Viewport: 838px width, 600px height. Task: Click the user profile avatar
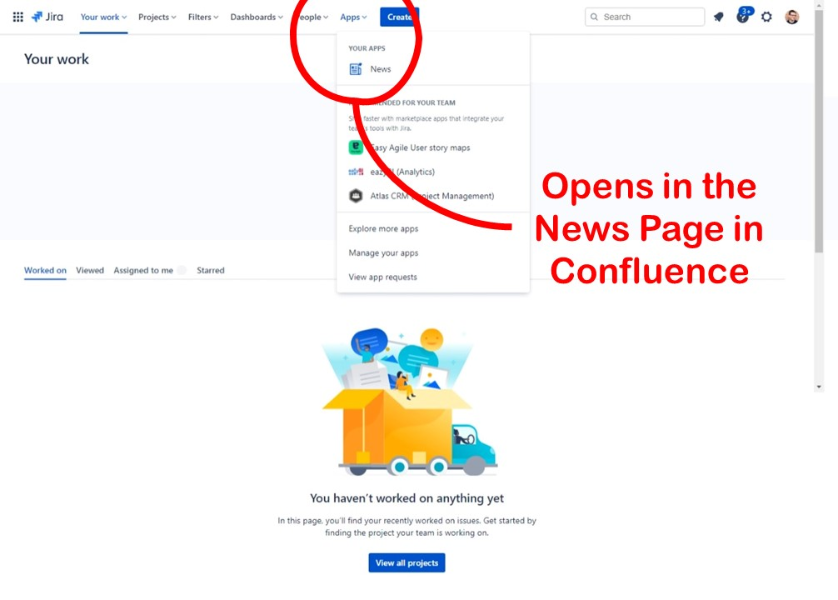tap(792, 17)
